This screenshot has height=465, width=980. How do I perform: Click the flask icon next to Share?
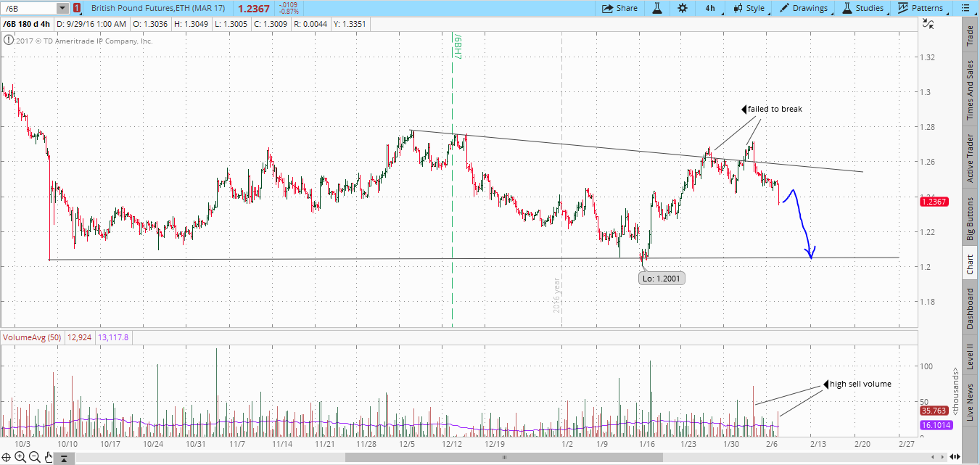[657, 8]
